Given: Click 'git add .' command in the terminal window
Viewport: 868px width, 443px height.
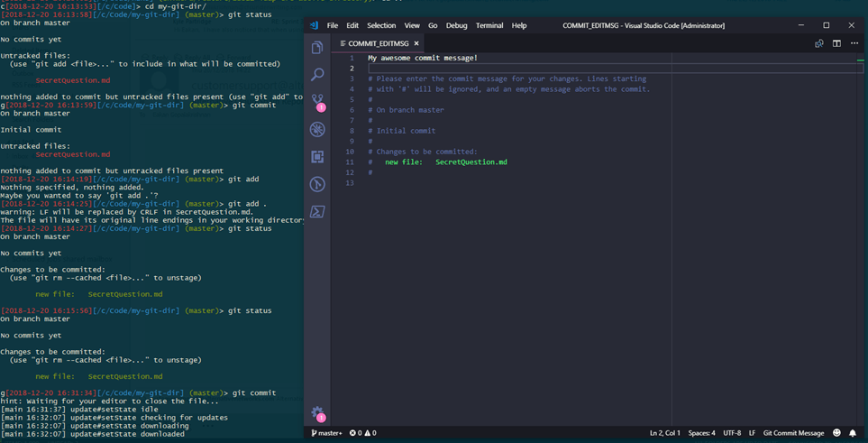Looking at the screenshot, I should click(249, 204).
